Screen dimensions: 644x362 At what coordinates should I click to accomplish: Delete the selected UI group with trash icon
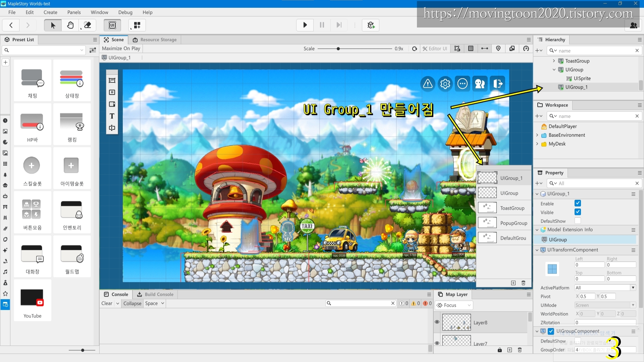pyautogui.click(x=523, y=283)
